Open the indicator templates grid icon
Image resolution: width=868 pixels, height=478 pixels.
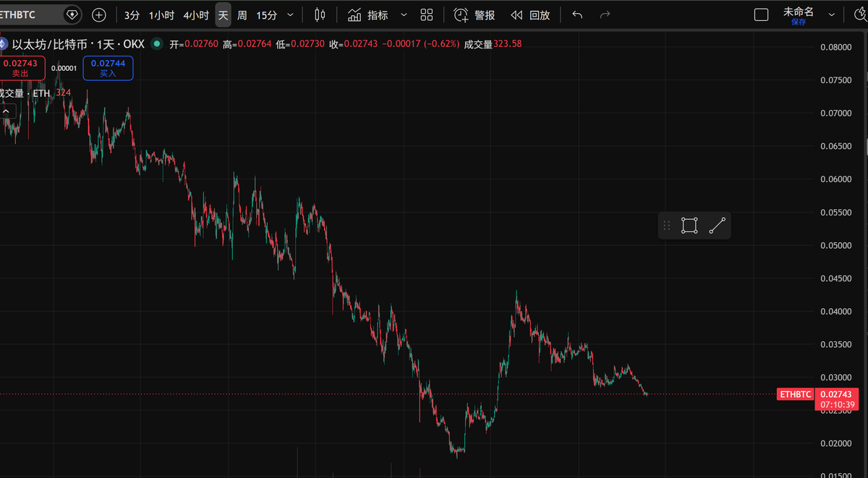(x=427, y=14)
